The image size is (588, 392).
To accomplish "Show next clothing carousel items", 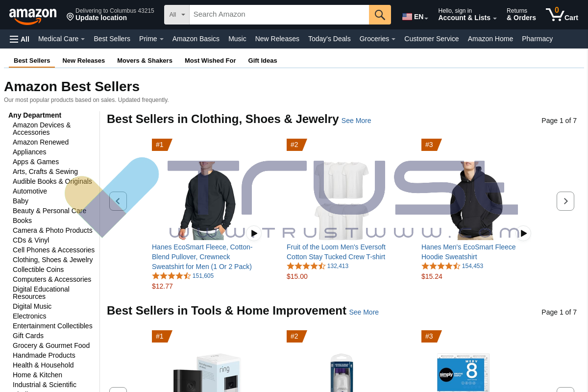I will coord(565,201).
